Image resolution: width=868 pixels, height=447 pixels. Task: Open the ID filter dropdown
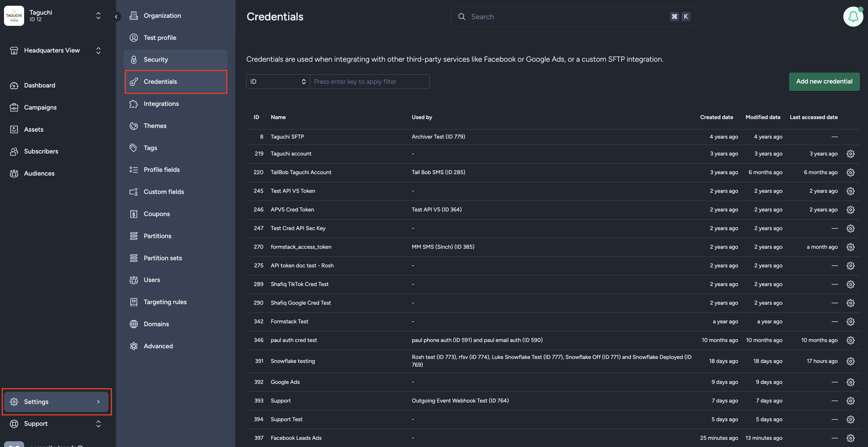(x=278, y=81)
